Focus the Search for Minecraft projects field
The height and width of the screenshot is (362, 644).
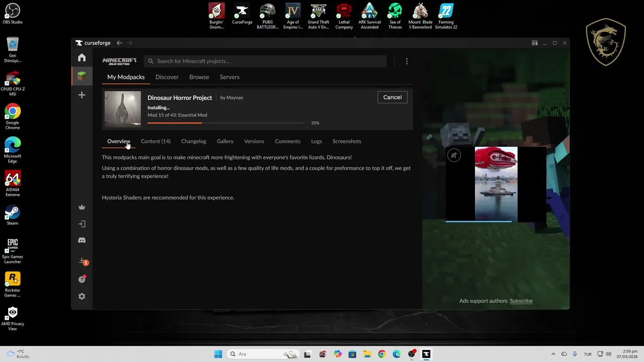click(265, 61)
